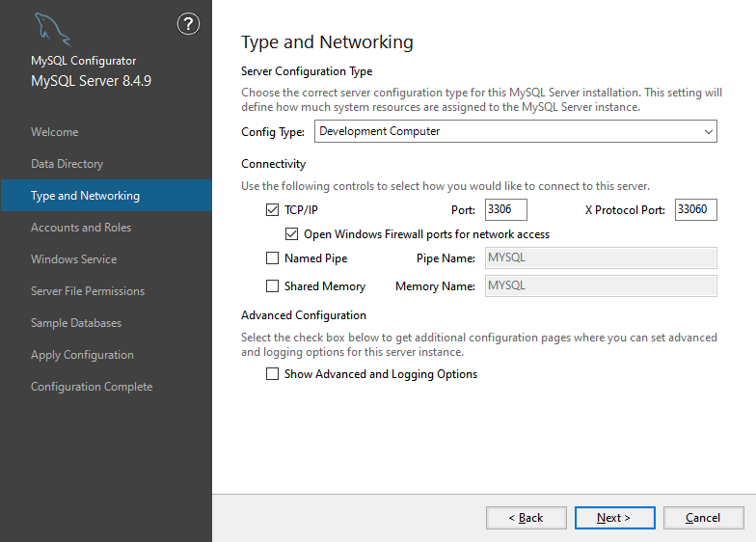Select Apply Configuration in sidebar

82,355
